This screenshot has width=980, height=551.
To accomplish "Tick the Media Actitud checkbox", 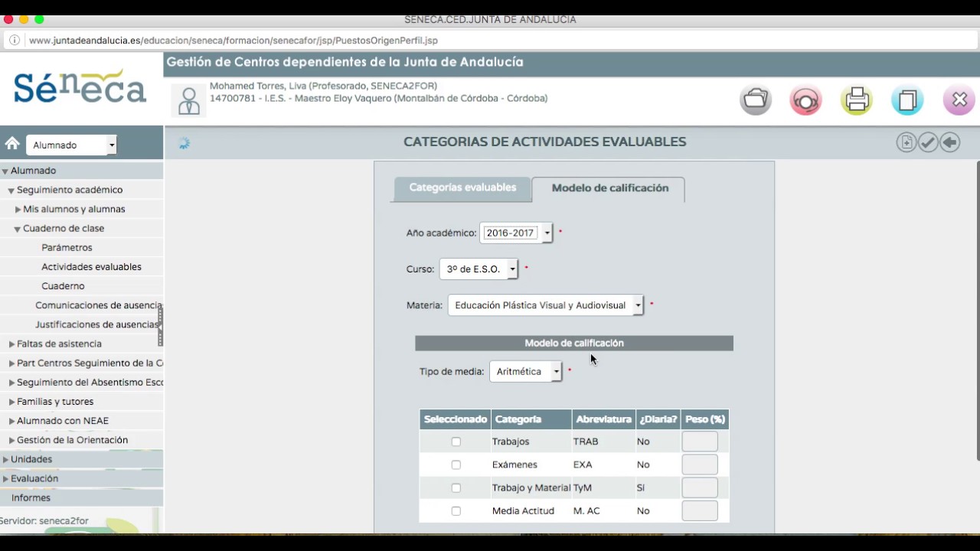I will 456,510.
